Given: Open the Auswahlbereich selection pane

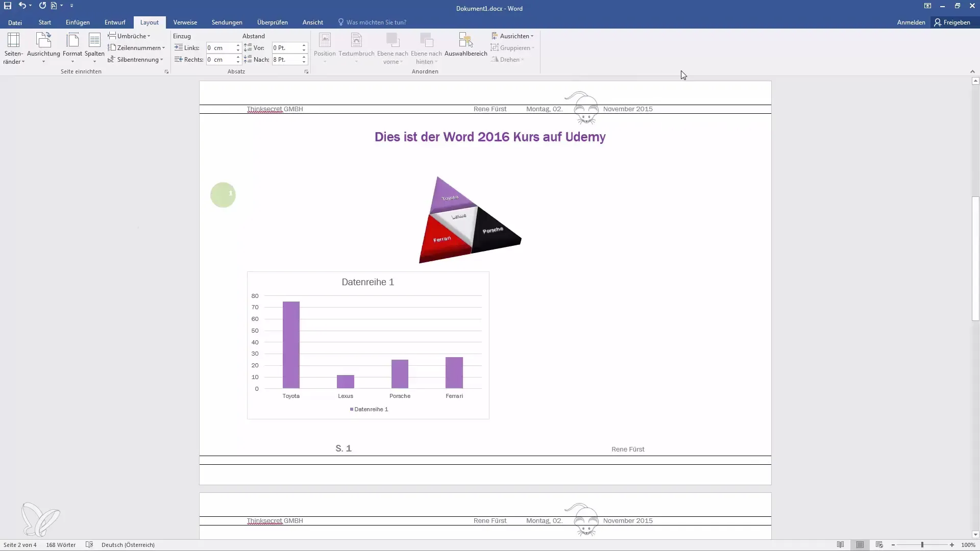Looking at the screenshot, I should pyautogui.click(x=465, y=45).
